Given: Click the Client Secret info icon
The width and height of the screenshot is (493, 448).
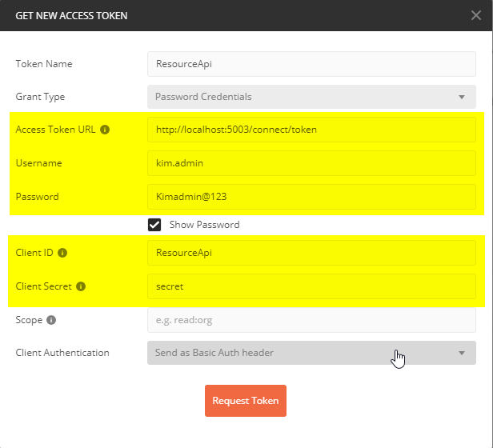Looking at the screenshot, I should [81, 286].
